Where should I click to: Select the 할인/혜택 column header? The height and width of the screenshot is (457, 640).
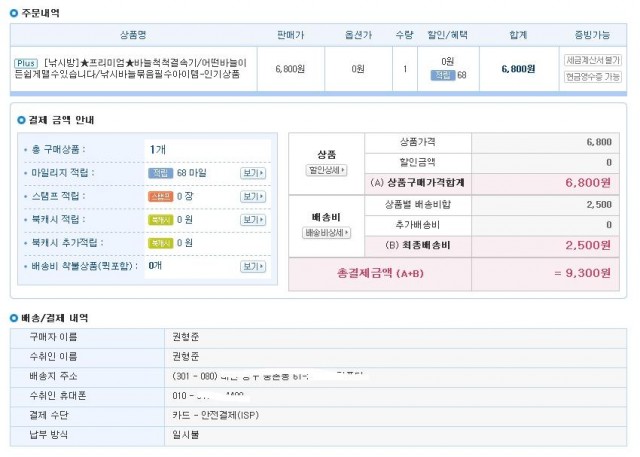point(448,35)
